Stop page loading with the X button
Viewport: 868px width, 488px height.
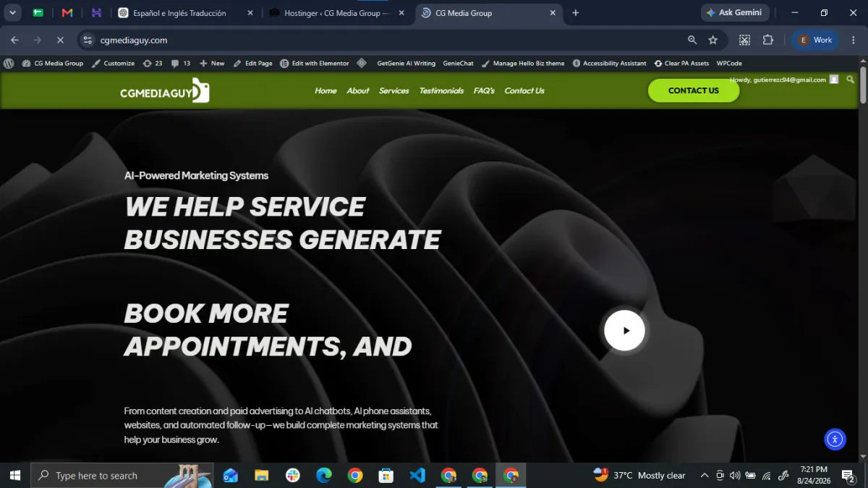coord(61,40)
